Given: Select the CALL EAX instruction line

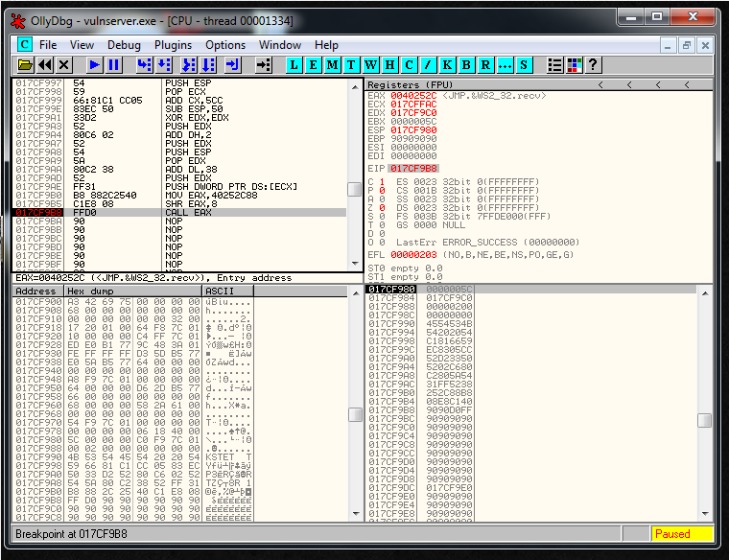Looking at the screenshot, I should tap(180, 212).
